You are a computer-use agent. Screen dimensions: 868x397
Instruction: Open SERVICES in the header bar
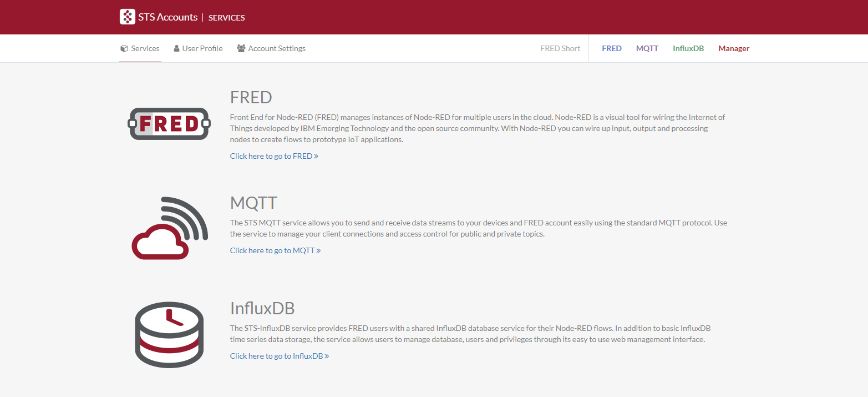tap(226, 17)
